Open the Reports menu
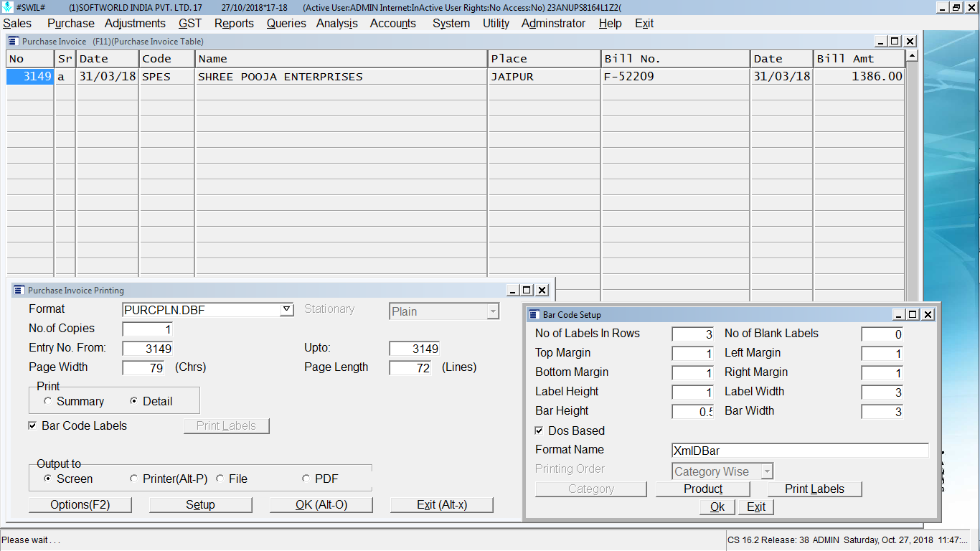This screenshot has width=980, height=551. pyautogui.click(x=234, y=23)
